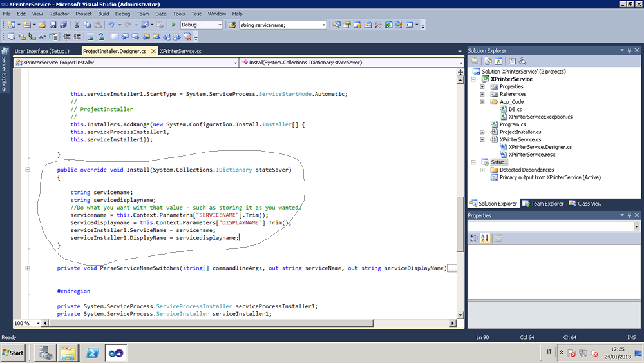The width and height of the screenshot is (644, 363).
Task: Decrease line indent icon
Action: [66, 37]
